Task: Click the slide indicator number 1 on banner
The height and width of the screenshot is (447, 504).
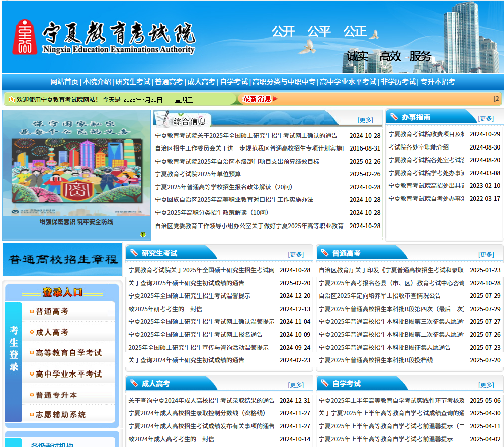Action: 143,234
